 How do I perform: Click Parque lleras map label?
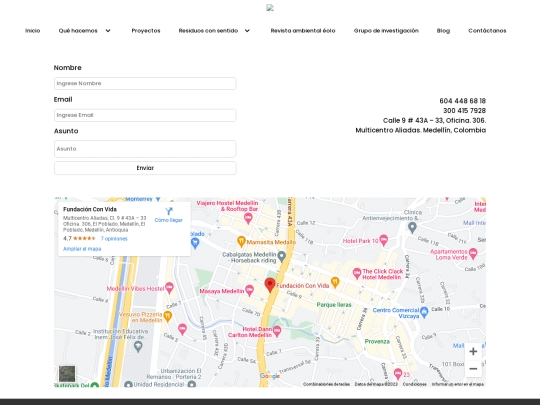(334, 305)
